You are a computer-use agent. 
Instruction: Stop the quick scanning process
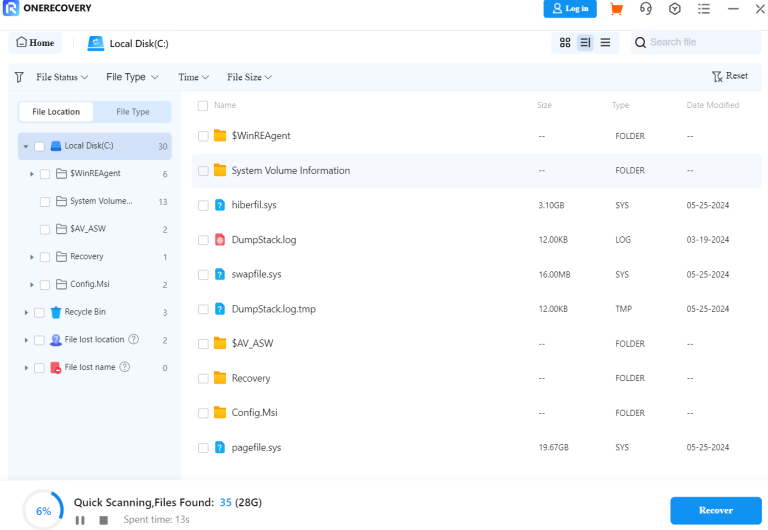point(103,520)
